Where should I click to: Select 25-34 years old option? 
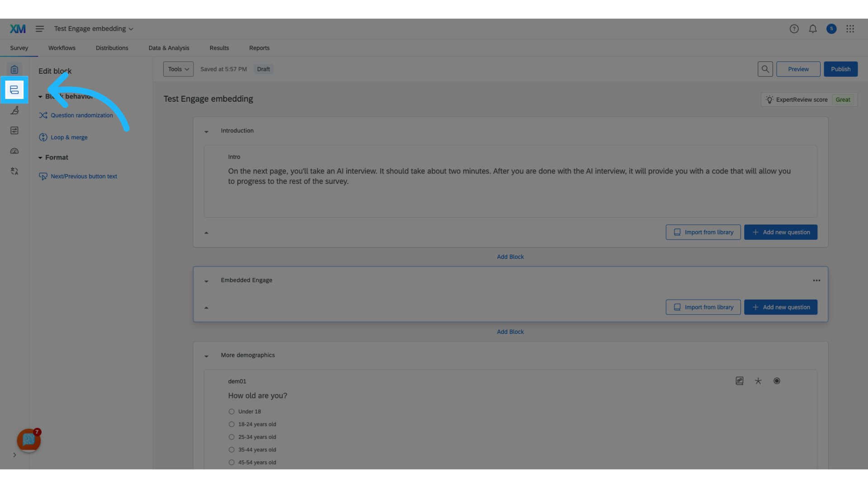coord(231,437)
